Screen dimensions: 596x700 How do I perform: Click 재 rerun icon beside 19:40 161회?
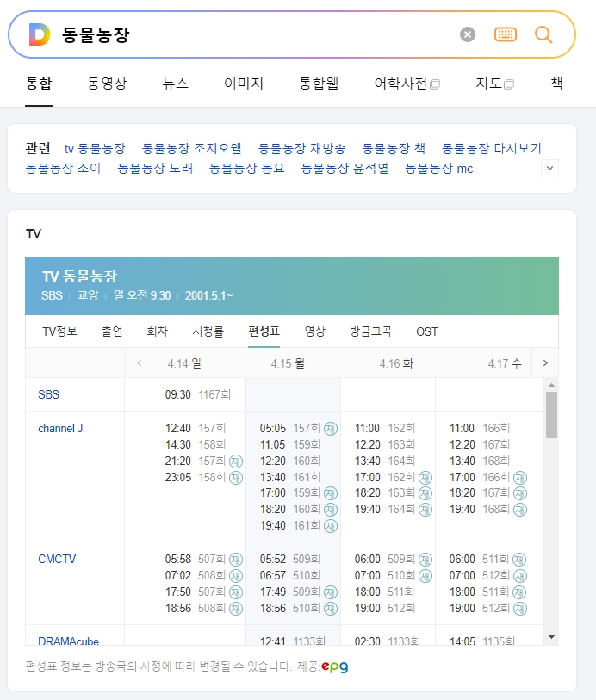pyautogui.click(x=331, y=526)
